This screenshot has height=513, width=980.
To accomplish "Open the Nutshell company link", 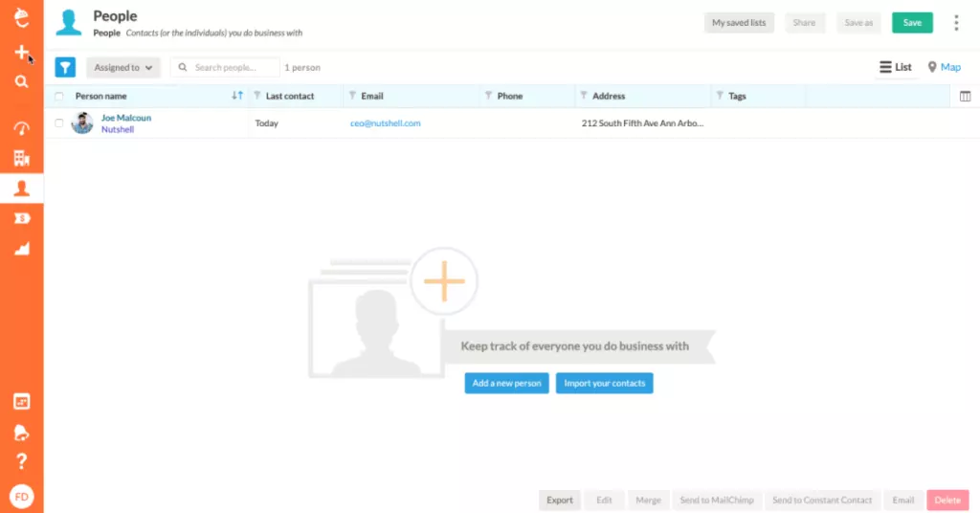I will click(x=118, y=129).
